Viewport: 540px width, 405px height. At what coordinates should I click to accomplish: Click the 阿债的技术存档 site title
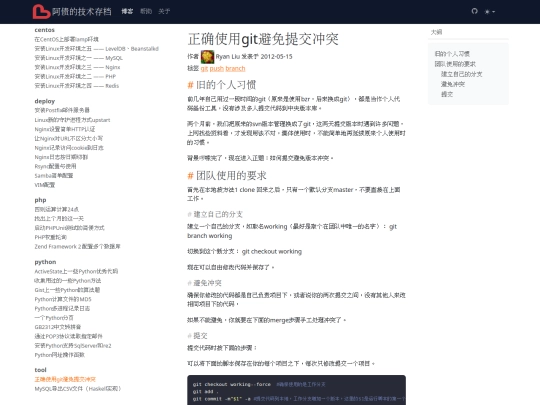82,12
